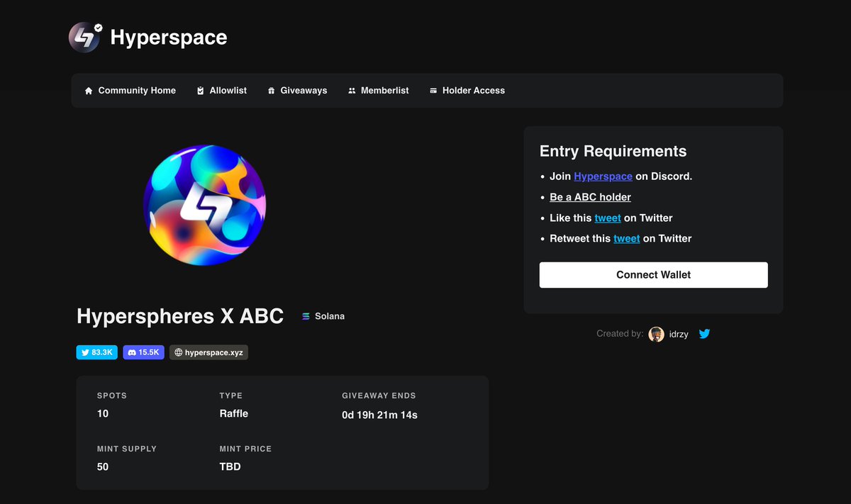
Task: Open the Allowlist tab
Action: pos(222,91)
